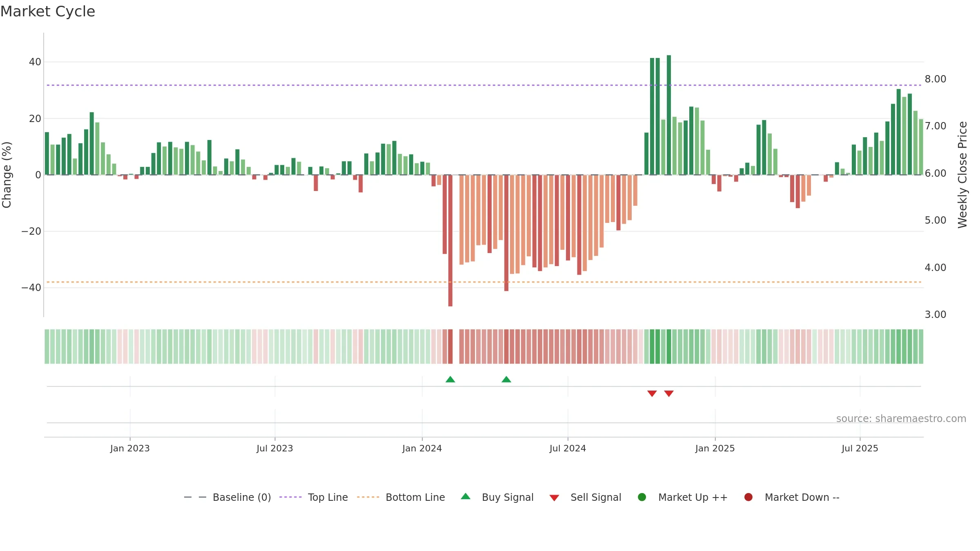Click the Jul 2024 axis label

click(568, 449)
